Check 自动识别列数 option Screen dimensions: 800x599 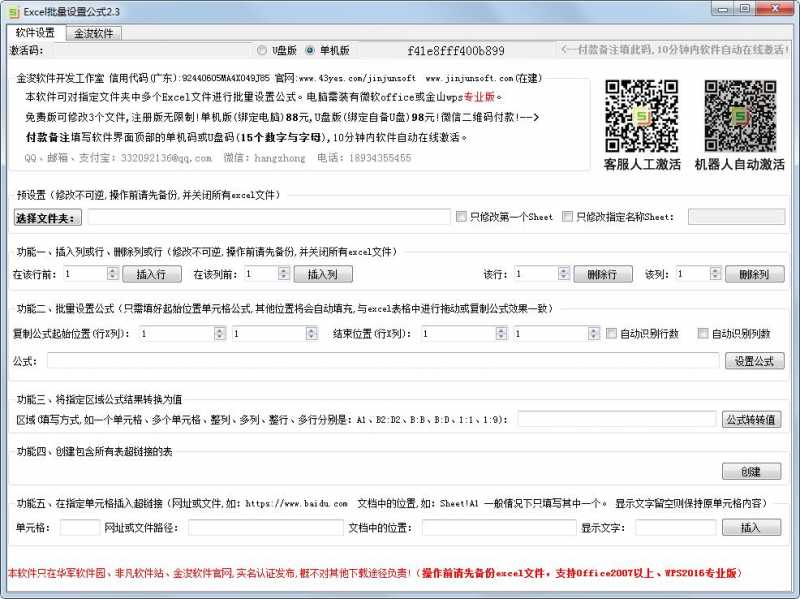click(x=703, y=333)
